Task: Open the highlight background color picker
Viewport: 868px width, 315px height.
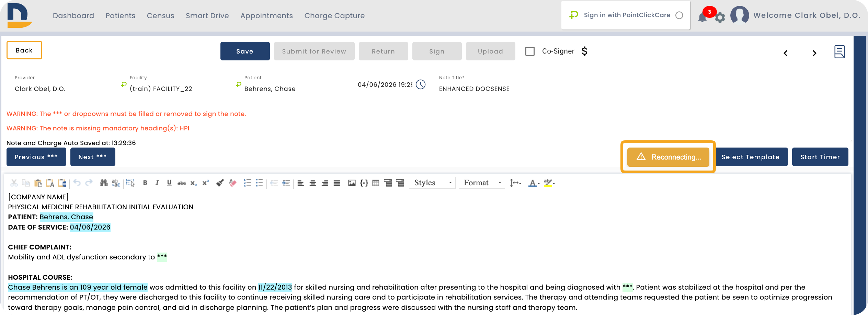Action: tap(549, 183)
